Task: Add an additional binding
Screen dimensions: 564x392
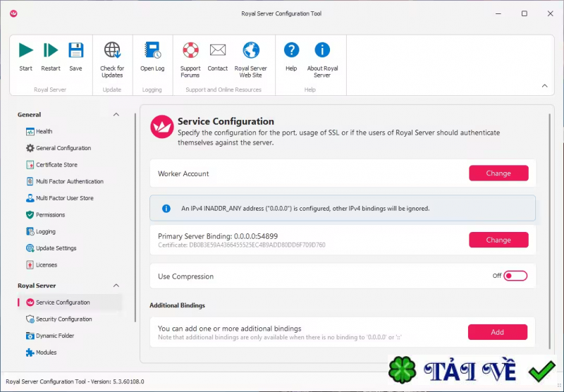Action: point(498,332)
